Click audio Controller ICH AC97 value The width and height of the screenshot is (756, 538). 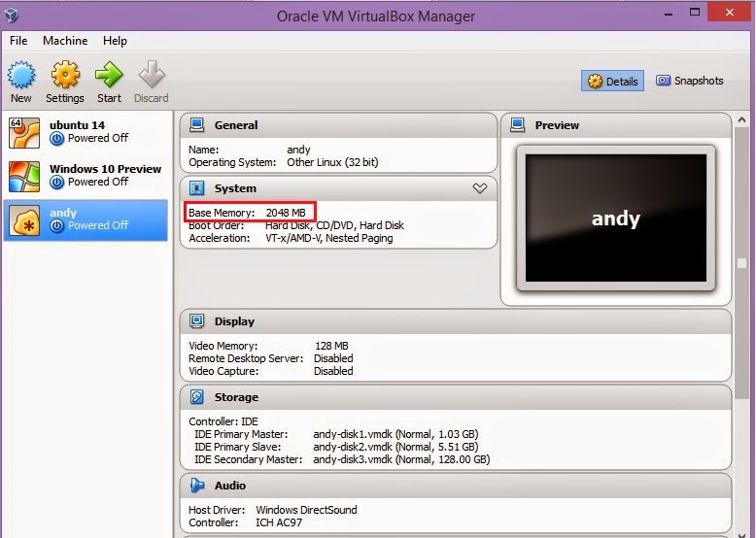[x=279, y=522]
